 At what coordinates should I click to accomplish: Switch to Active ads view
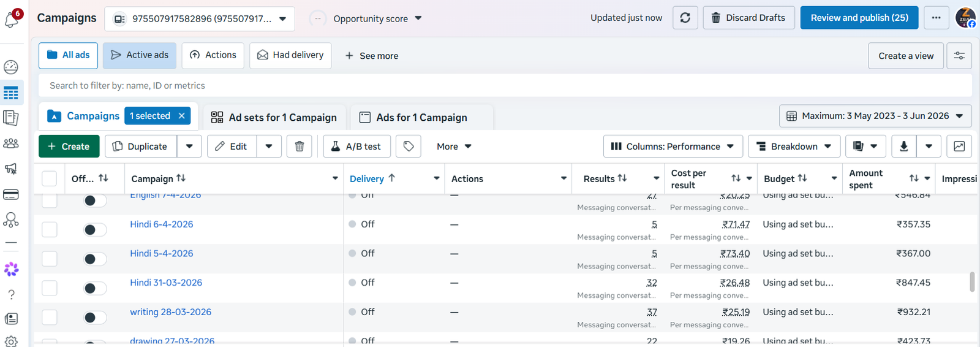[x=140, y=55]
